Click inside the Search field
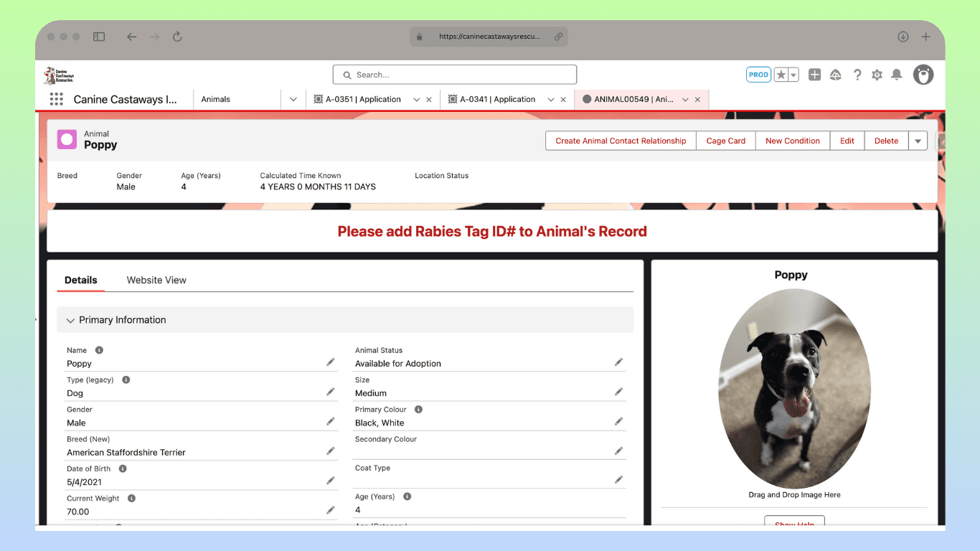The height and width of the screenshot is (551, 980). pyautogui.click(x=454, y=74)
